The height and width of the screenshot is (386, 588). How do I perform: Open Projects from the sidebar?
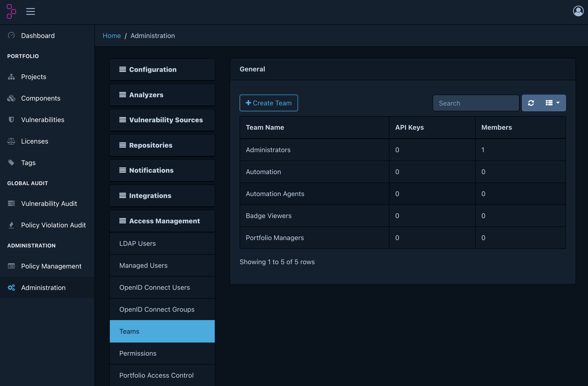34,77
